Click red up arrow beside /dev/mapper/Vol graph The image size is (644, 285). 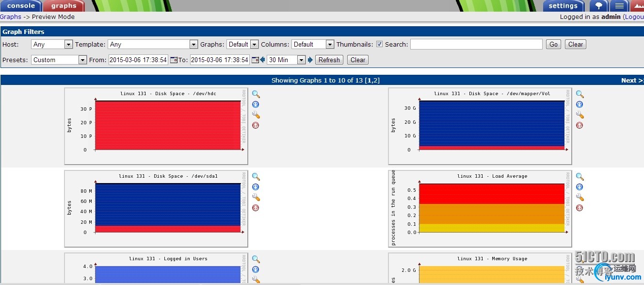tap(580, 125)
